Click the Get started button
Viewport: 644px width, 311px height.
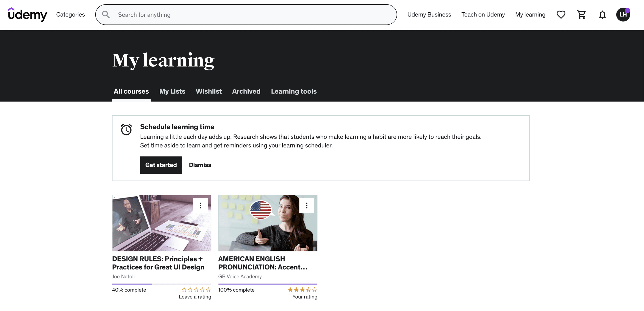pos(161,165)
